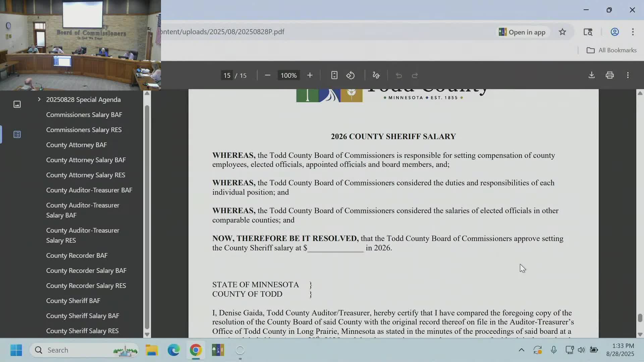Toggle fit-to-page view in PDF toolbar
Viewport: 644px width, 362px height.
click(334, 75)
